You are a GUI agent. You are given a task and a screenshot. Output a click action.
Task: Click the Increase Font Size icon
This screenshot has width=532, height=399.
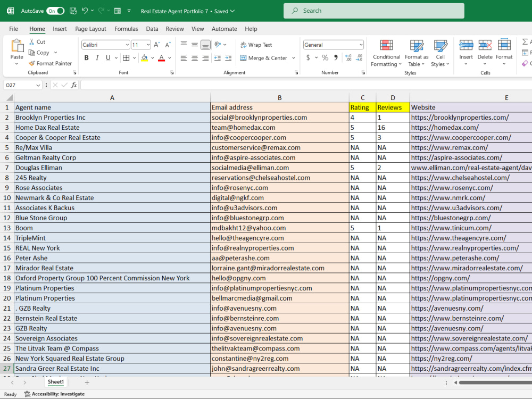[157, 45]
